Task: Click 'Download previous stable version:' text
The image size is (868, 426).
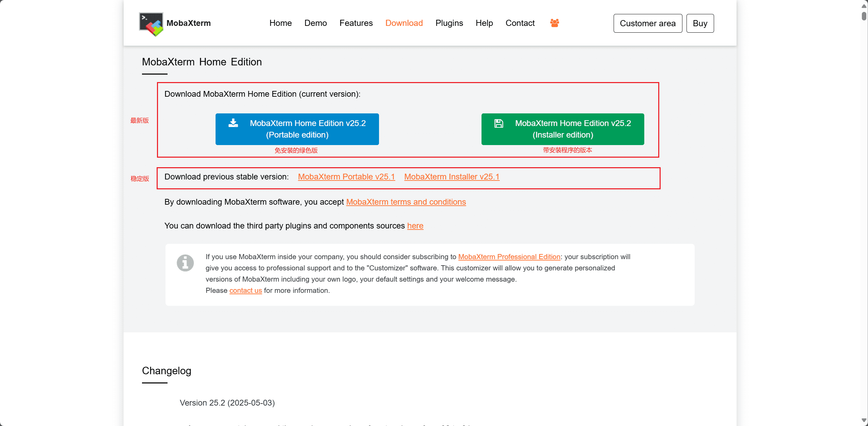Action: click(x=226, y=177)
